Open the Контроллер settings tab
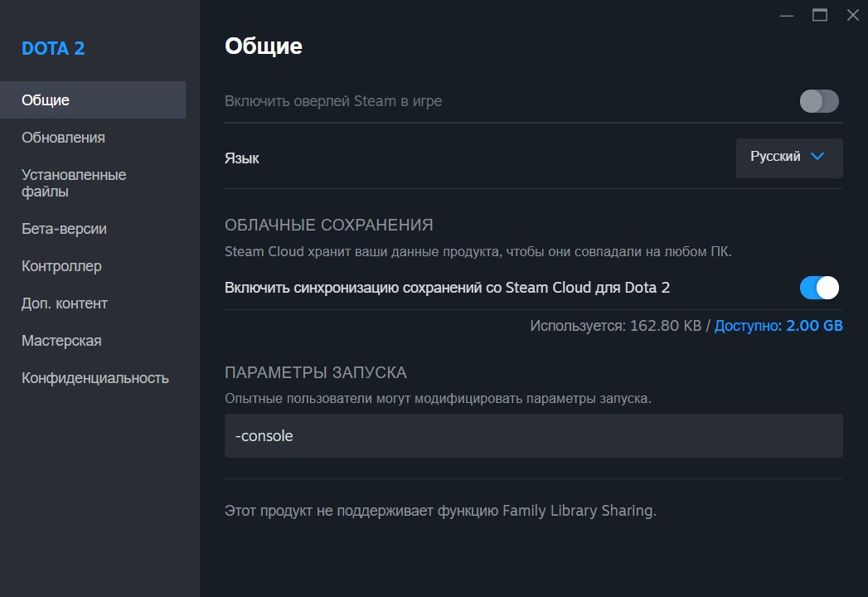Viewport: 868px width, 597px height. click(61, 266)
